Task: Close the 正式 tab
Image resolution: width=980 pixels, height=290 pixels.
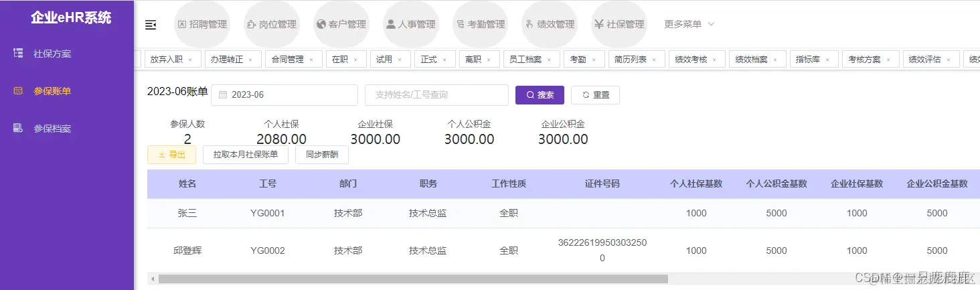Action: (444, 60)
